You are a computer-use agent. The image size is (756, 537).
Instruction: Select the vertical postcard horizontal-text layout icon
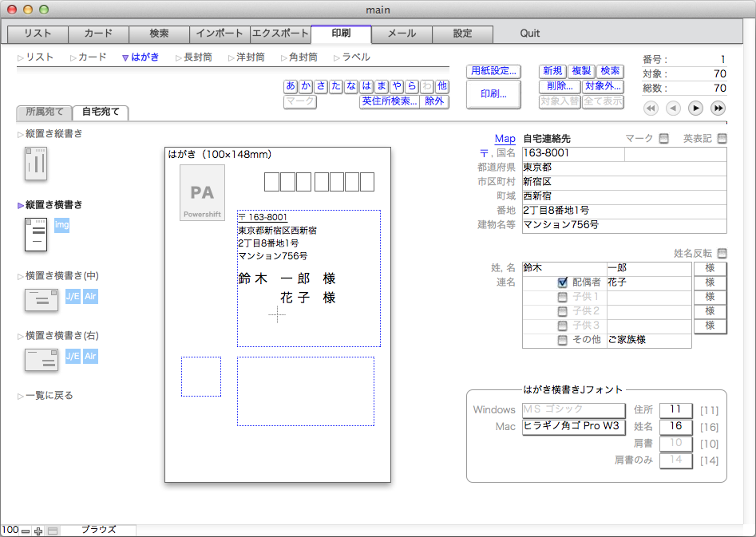(37, 233)
